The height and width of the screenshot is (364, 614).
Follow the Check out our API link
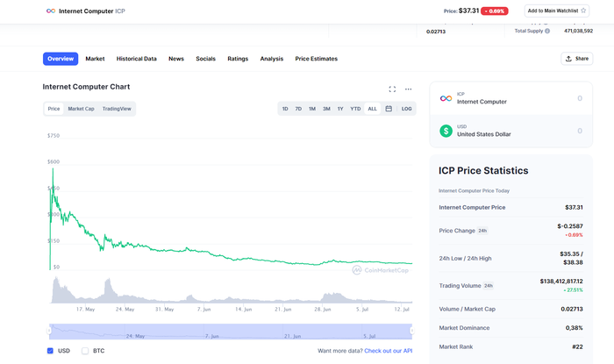coord(388,351)
